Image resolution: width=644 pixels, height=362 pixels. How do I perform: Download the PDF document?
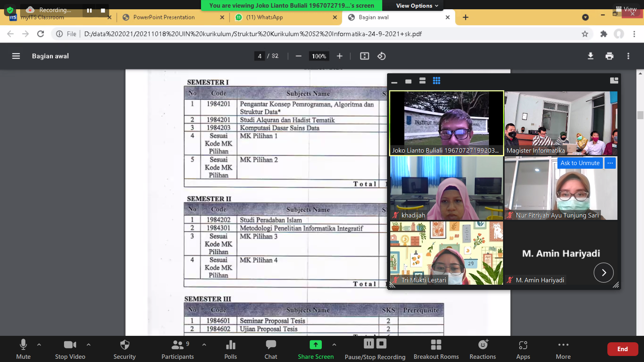(590, 56)
